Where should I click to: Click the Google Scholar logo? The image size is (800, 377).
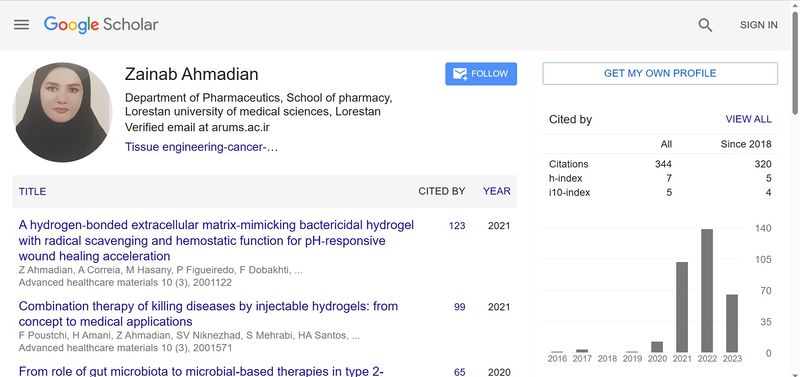coord(101,24)
